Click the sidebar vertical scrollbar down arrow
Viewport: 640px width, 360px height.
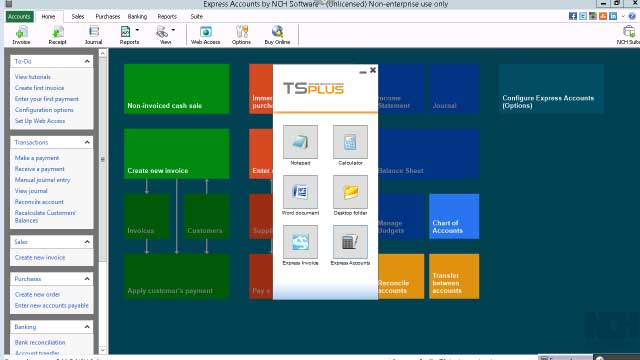(x=102, y=350)
